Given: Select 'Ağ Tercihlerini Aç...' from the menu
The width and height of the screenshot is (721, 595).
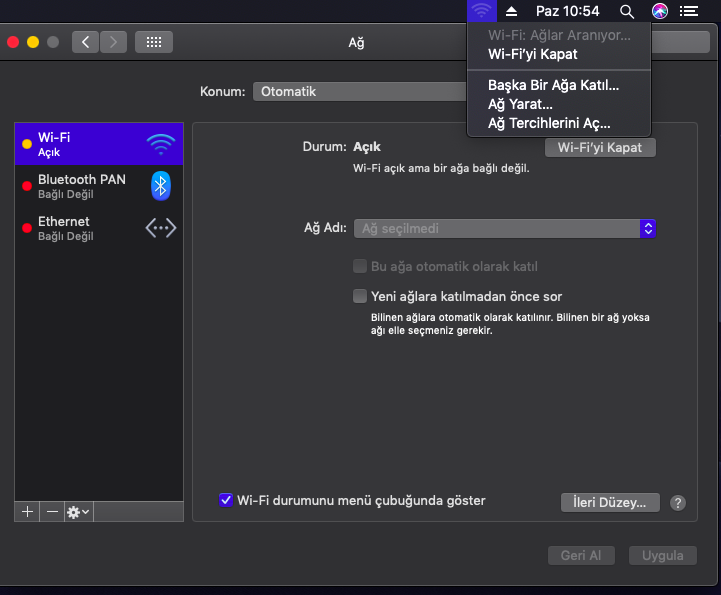Looking at the screenshot, I should (x=548, y=124).
